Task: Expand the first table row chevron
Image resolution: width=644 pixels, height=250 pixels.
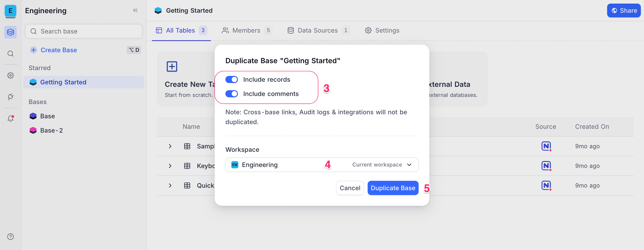Action: tap(170, 146)
